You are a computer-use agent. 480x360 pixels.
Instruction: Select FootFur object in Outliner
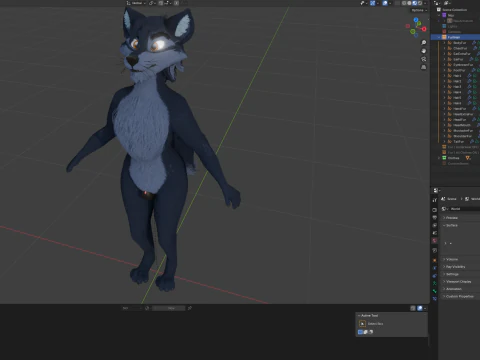[459, 70]
